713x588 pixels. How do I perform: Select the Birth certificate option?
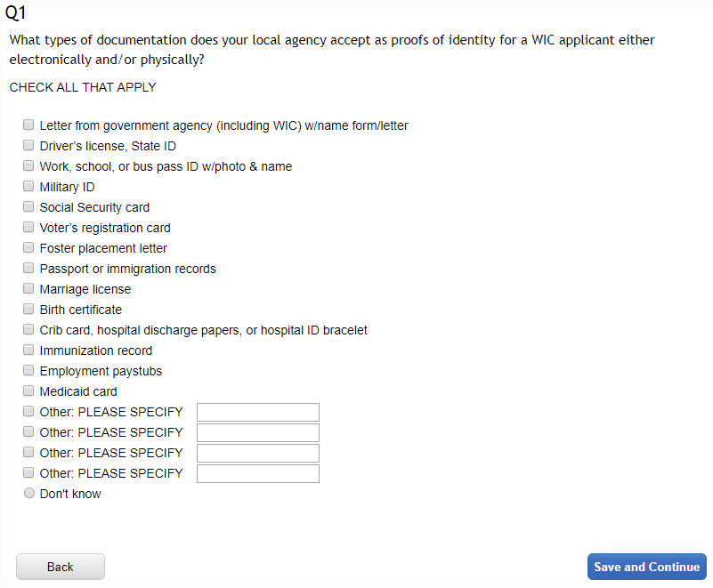(x=28, y=310)
